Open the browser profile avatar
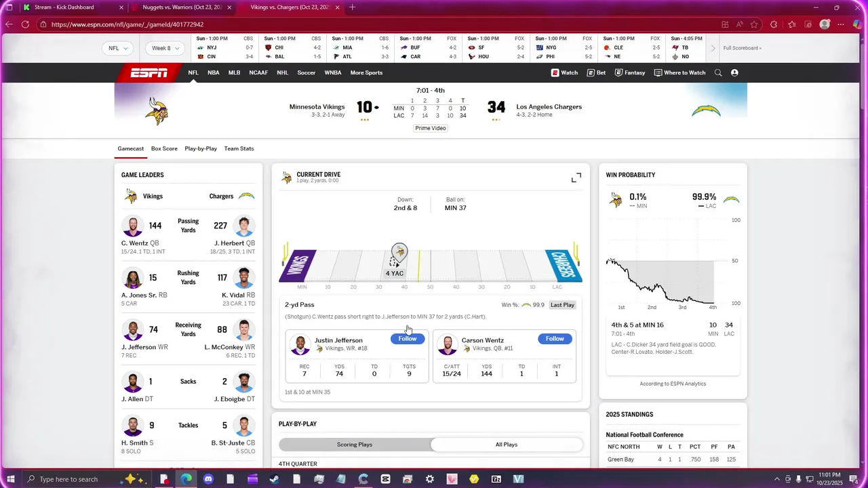 click(x=825, y=24)
